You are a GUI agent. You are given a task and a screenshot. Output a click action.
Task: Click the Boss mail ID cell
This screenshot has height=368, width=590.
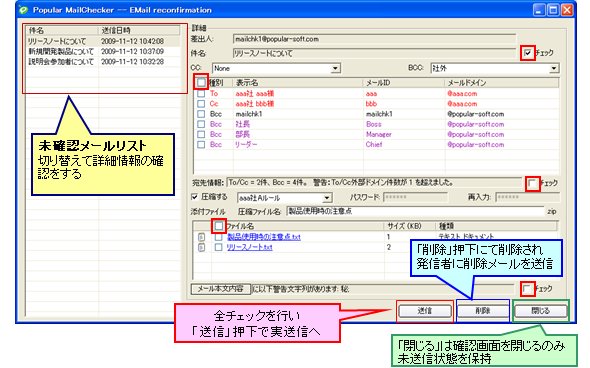(373, 124)
